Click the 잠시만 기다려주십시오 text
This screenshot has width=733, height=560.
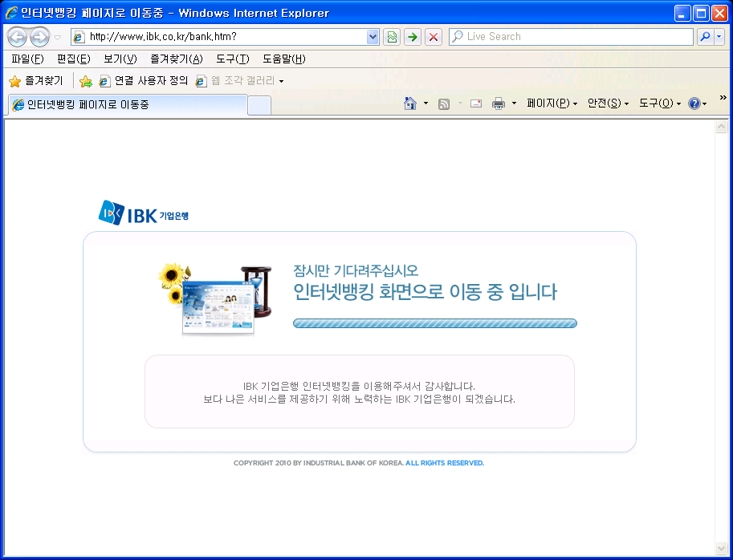click(356, 271)
